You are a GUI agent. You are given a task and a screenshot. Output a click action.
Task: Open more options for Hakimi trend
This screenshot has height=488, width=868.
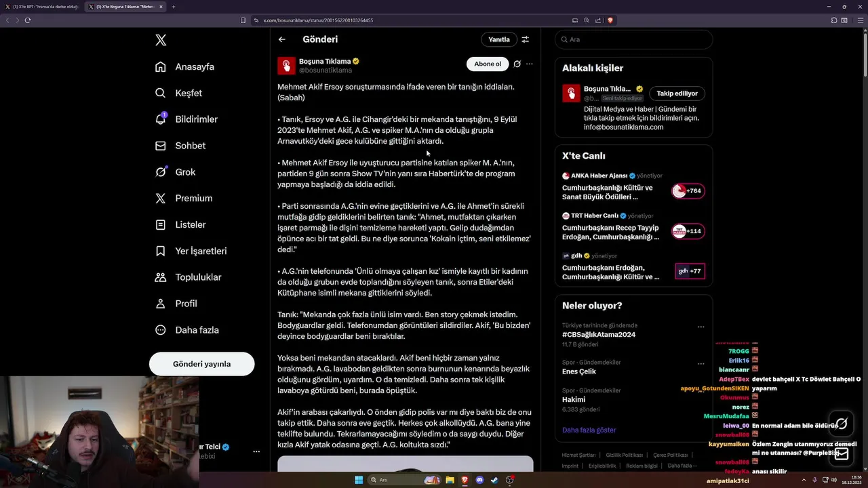tap(701, 392)
